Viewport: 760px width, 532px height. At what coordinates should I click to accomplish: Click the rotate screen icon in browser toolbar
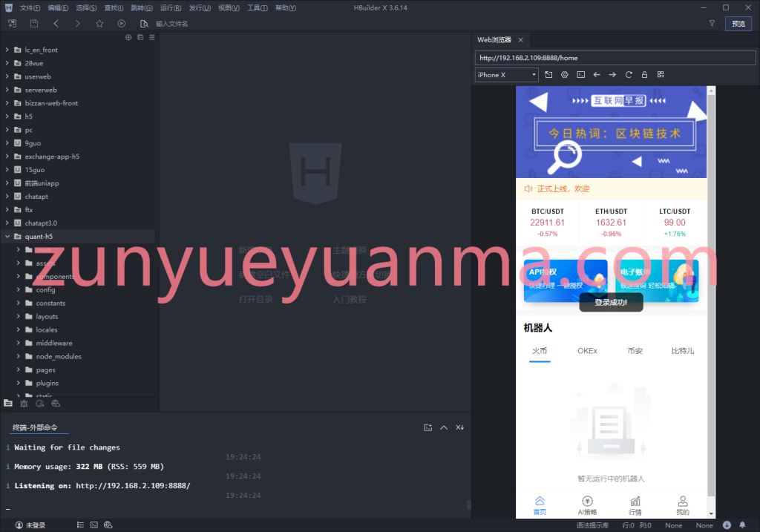(x=548, y=75)
